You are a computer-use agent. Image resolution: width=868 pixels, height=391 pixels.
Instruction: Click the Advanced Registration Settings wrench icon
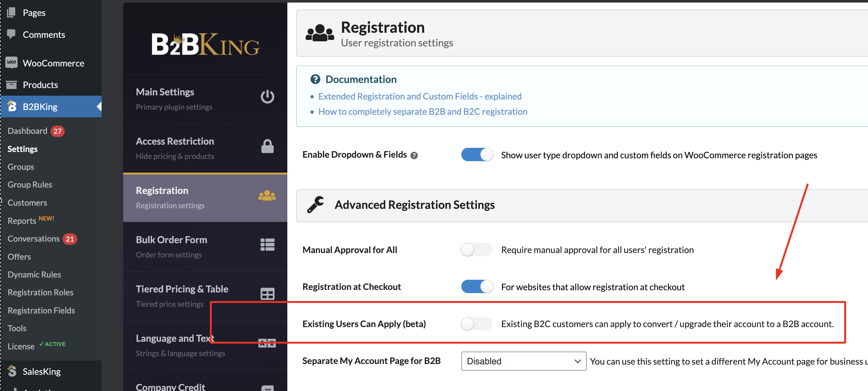315,205
